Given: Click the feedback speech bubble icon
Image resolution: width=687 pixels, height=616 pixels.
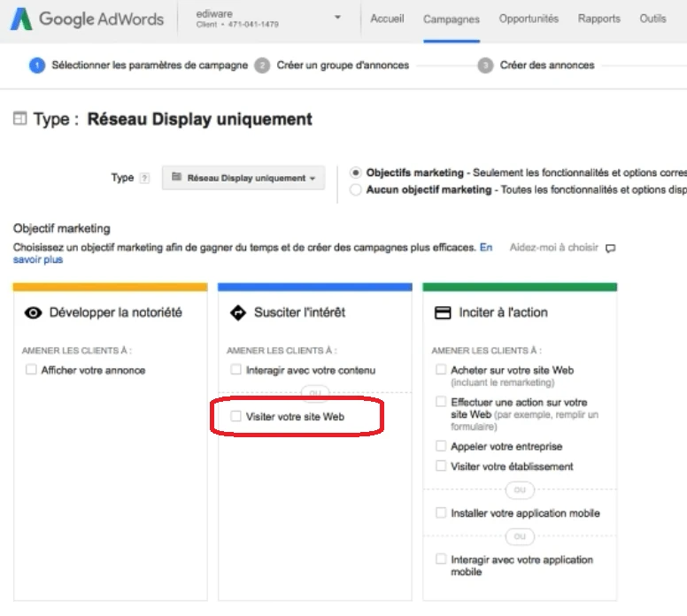Looking at the screenshot, I should click(610, 249).
